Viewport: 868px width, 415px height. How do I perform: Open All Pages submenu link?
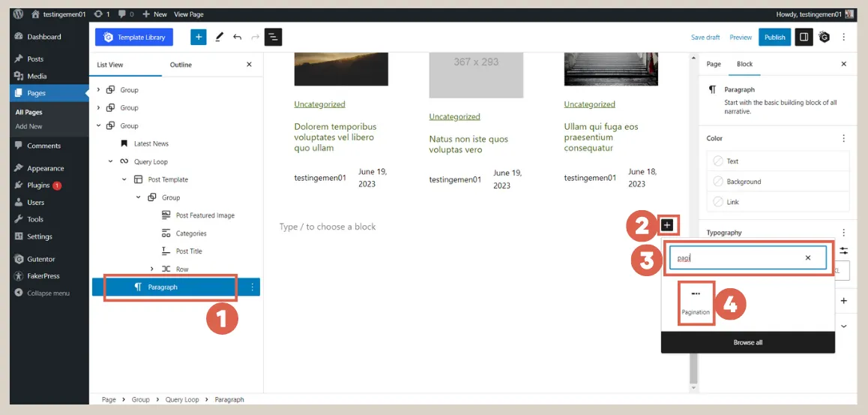tap(28, 113)
